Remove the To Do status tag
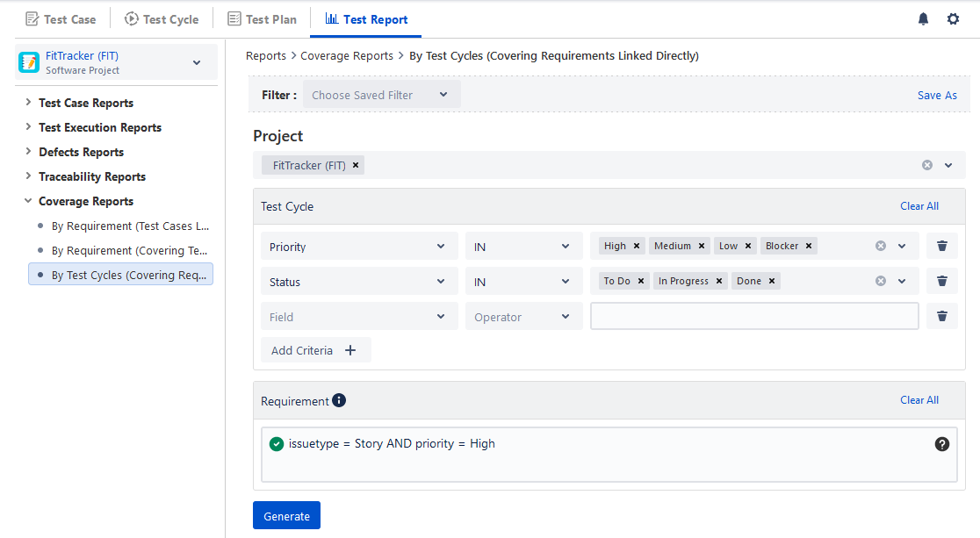 point(641,281)
